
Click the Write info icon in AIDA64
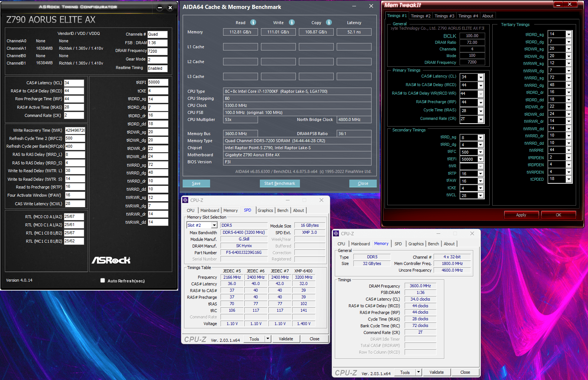click(292, 22)
